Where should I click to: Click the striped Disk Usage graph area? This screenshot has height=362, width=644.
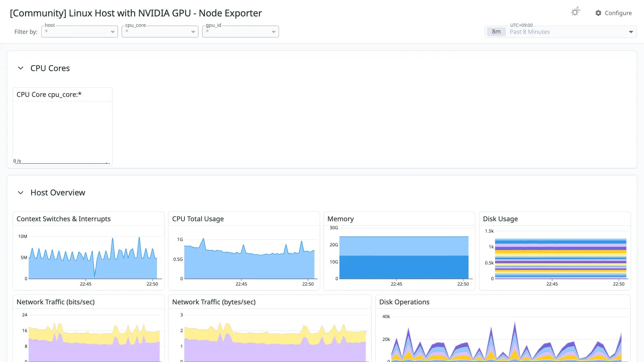coord(560,258)
